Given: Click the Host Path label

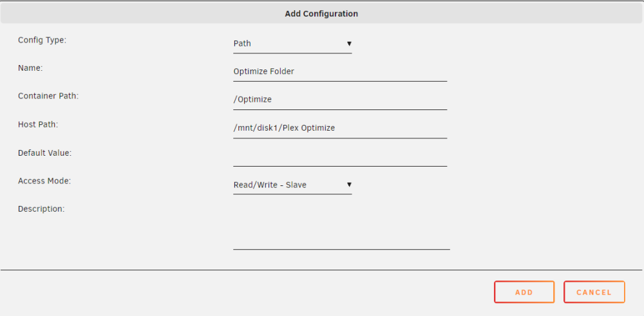Looking at the screenshot, I should (38, 124).
